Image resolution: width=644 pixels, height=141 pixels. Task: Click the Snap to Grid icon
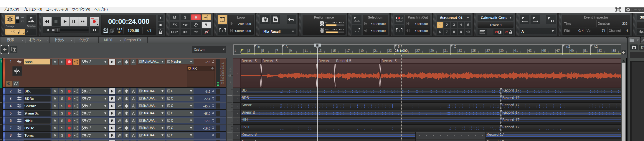[x=10, y=19]
